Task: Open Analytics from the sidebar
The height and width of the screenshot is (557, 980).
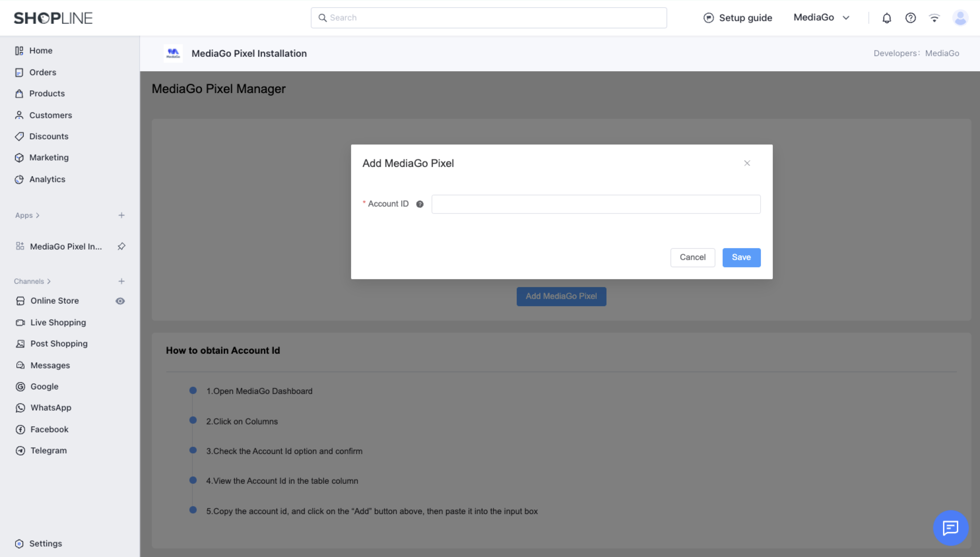Action: 47,179
